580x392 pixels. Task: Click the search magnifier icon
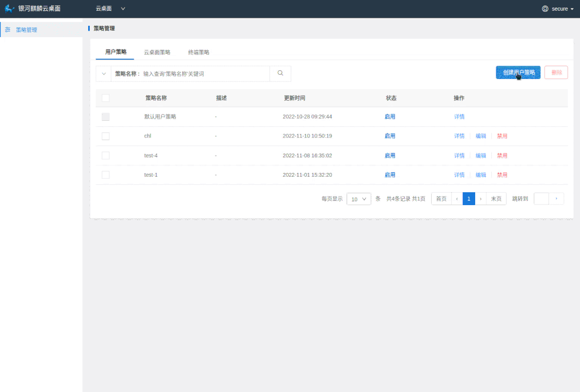(x=281, y=73)
